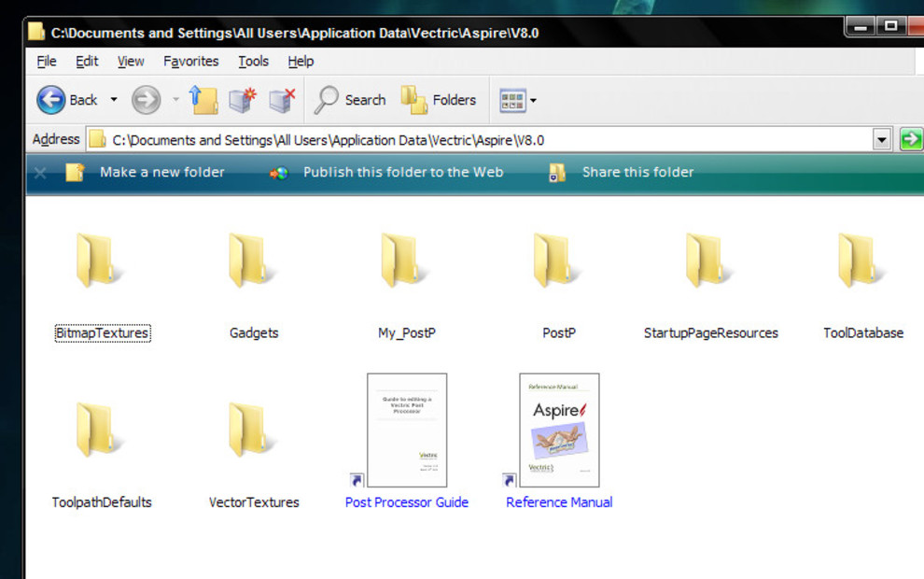Open the File menu
This screenshot has height=579, width=924.
pos(47,62)
